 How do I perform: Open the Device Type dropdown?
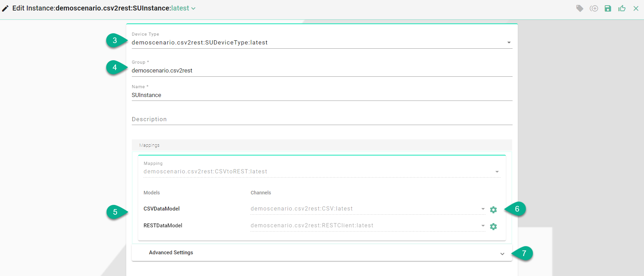tap(509, 43)
